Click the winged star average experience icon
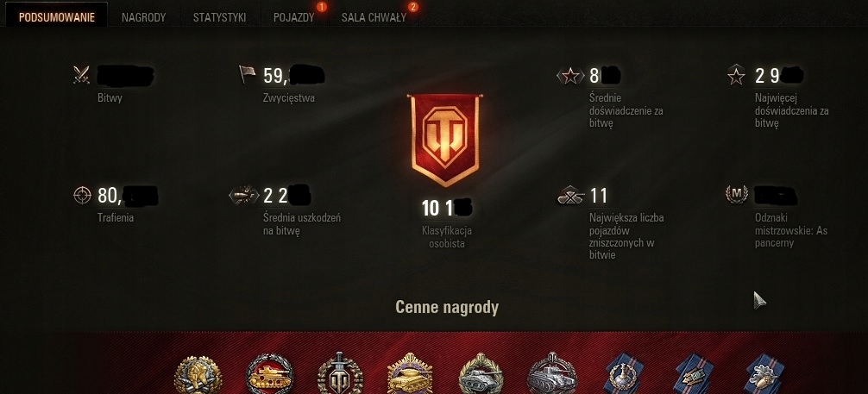 [x=570, y=75]
